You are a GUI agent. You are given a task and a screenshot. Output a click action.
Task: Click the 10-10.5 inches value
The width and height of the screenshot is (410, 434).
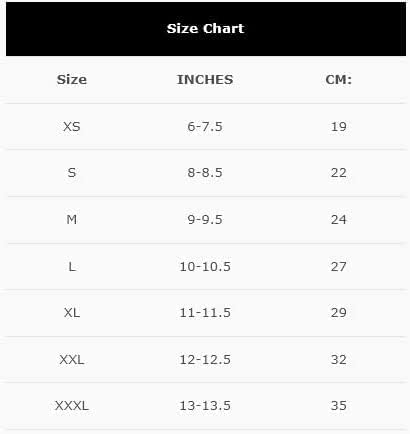tap(205, 267)
